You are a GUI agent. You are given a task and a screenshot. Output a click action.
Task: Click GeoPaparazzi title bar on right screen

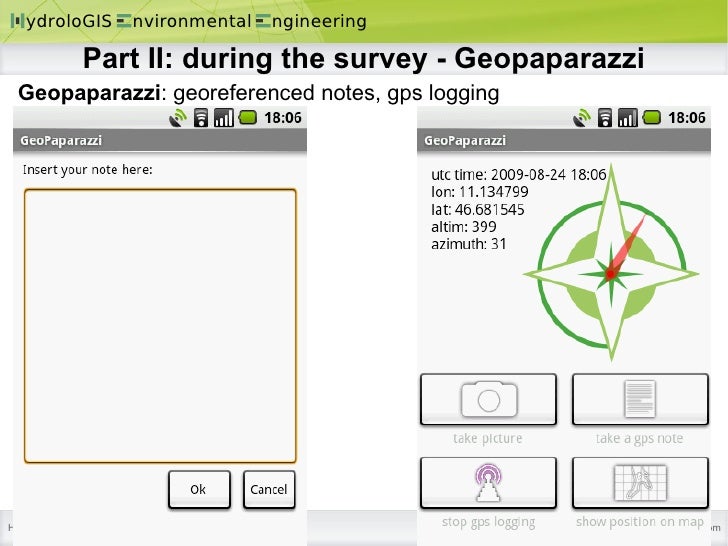(x=564, y=140)
